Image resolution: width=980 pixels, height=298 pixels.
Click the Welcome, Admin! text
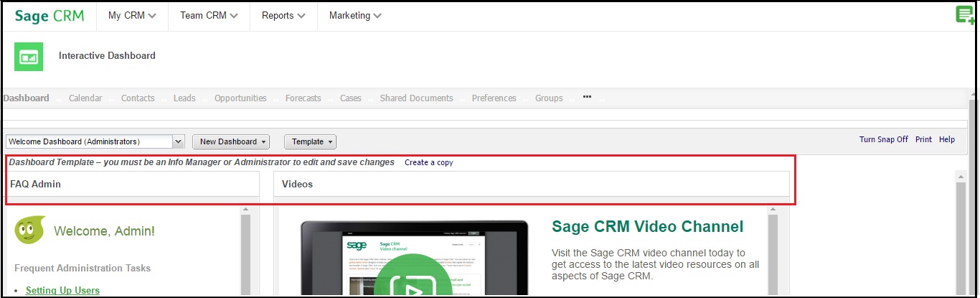(x=104, y=231)
